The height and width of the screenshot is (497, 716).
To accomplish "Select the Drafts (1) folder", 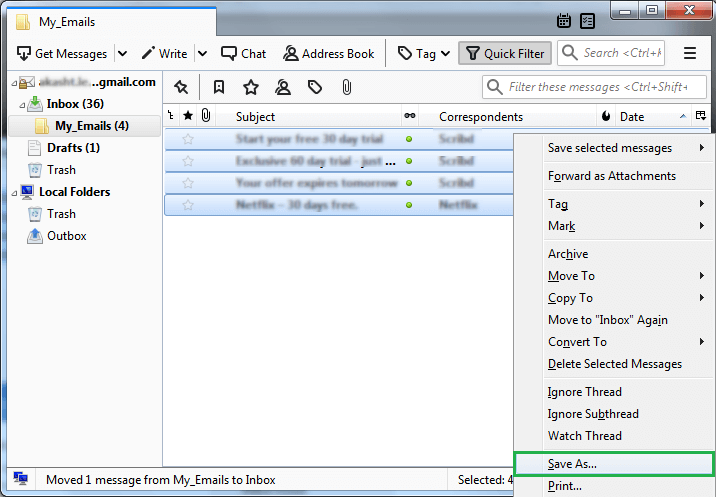I will click(73, 148).
